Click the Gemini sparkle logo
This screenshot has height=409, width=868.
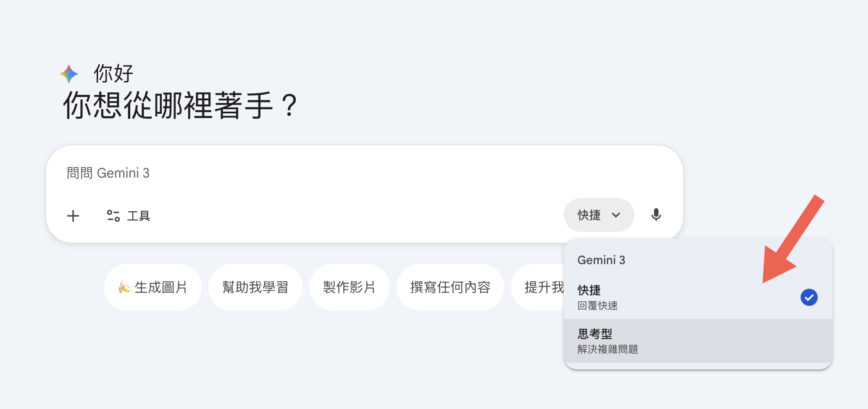[x=69, y=74]
